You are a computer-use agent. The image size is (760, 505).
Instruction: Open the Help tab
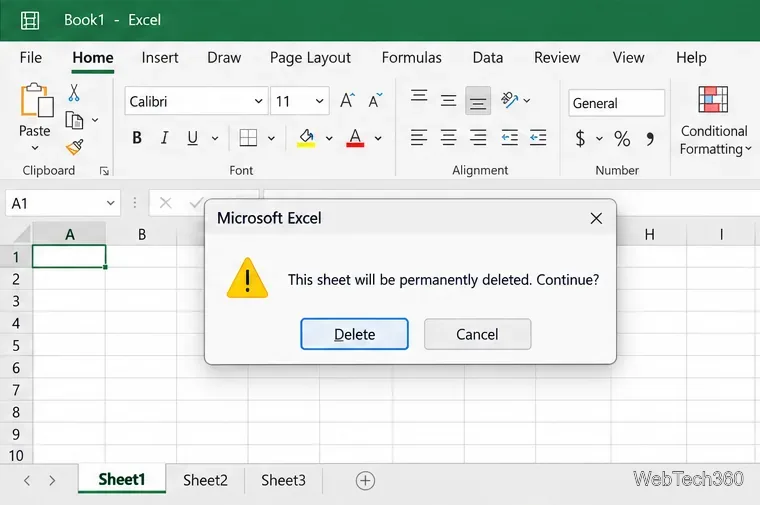pos(691,58)
